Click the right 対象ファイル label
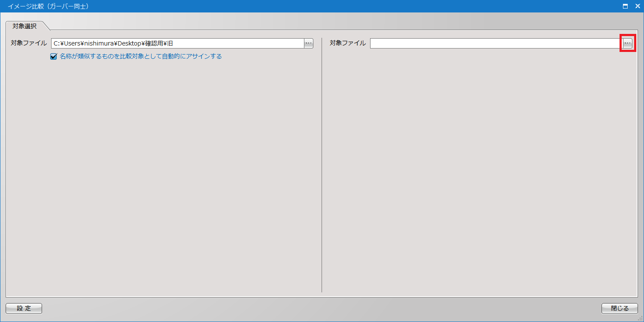Image resolution: width=644 pixels, height=322 pixels. (x=348, y=43)
